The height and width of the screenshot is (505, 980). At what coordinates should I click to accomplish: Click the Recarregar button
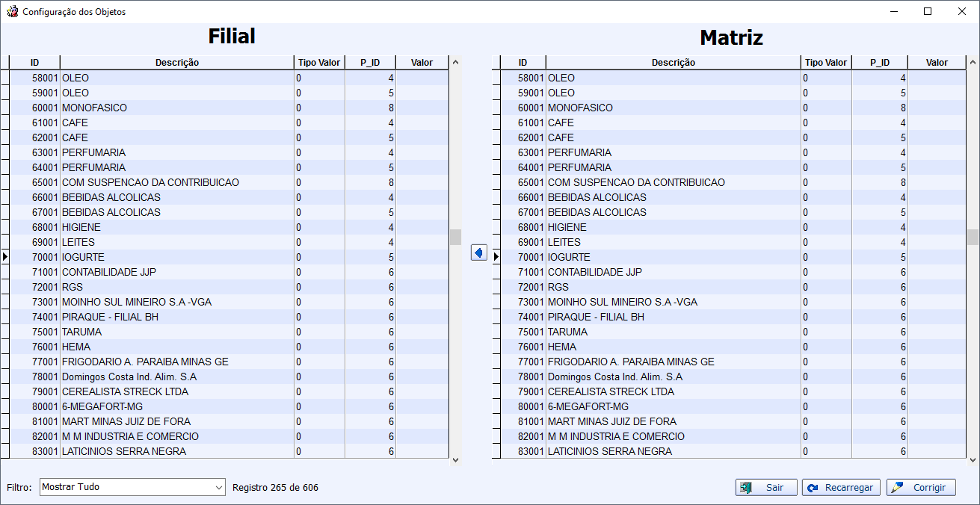[841, 487]
